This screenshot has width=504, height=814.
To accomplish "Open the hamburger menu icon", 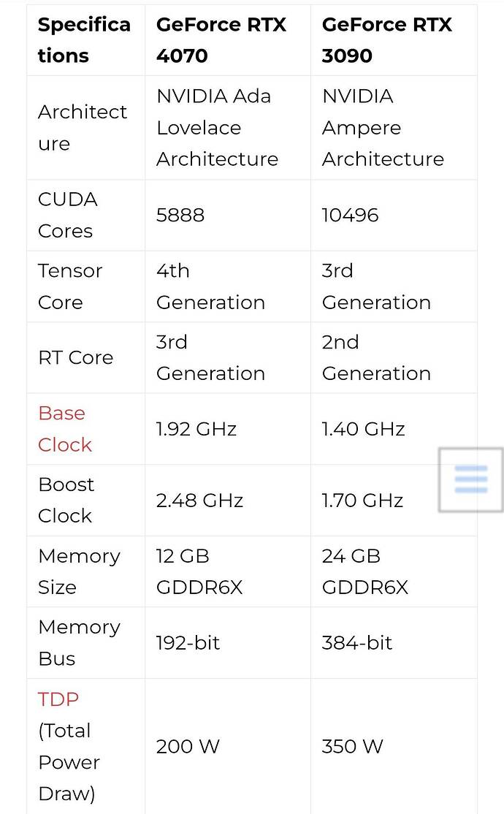I will [471, 481].
